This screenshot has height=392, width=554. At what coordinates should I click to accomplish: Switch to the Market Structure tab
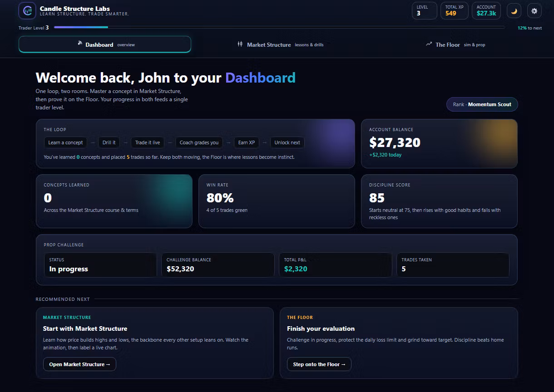280,44
